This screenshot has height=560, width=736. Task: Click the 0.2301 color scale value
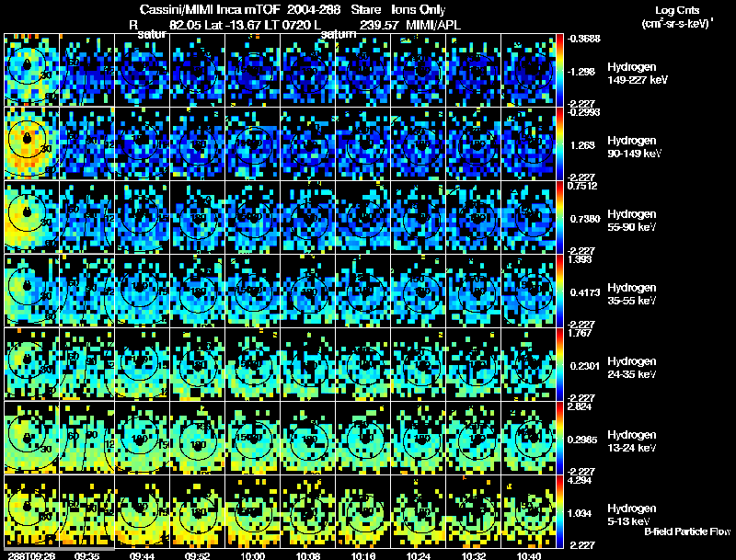[x=585, y=366]
